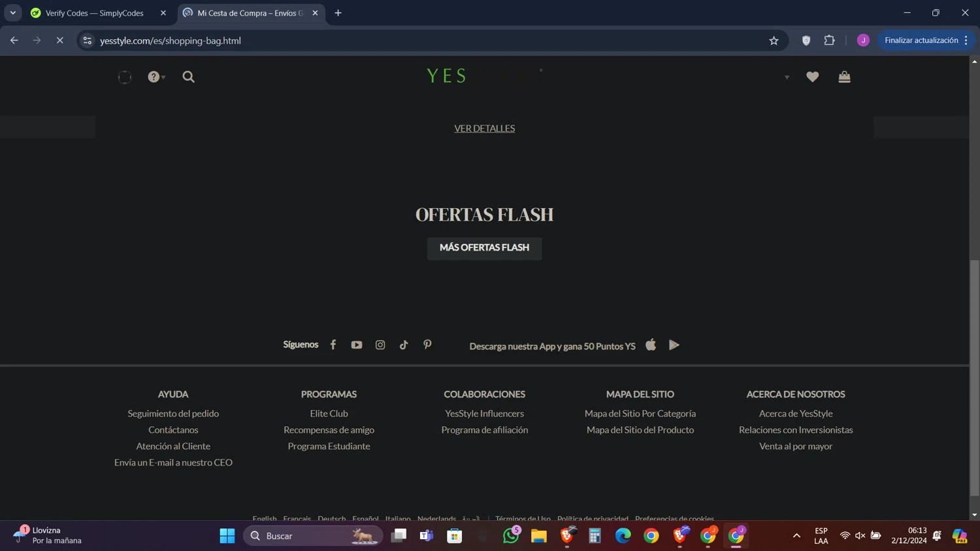This screenshot has width=980, height=551.
Task: Close the Mi Cesta de Compra tab
Action: tap(315, 13)
